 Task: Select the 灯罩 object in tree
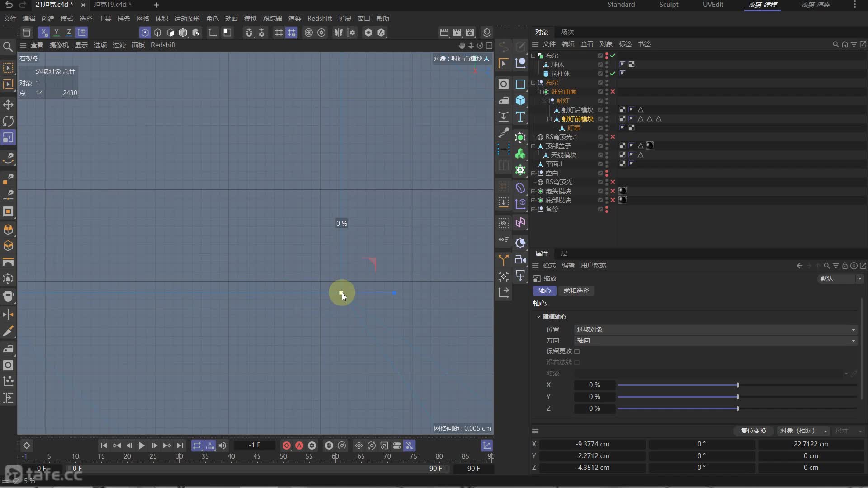573,128
